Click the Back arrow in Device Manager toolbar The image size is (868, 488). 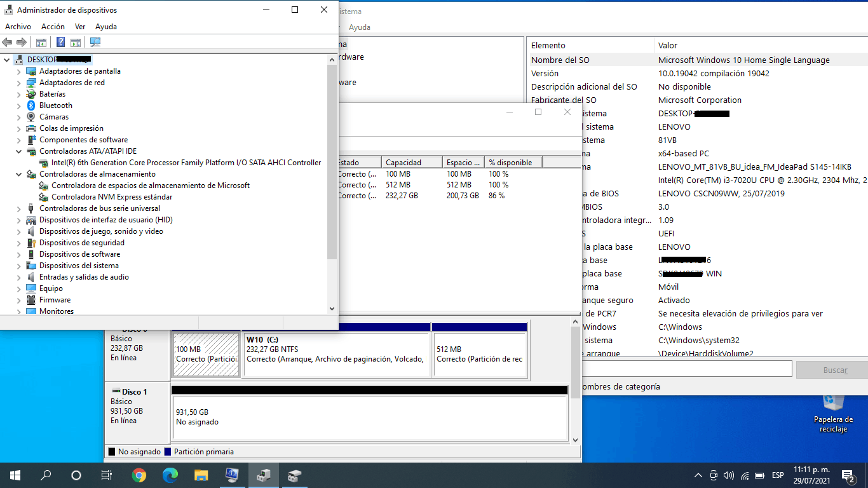7,42
